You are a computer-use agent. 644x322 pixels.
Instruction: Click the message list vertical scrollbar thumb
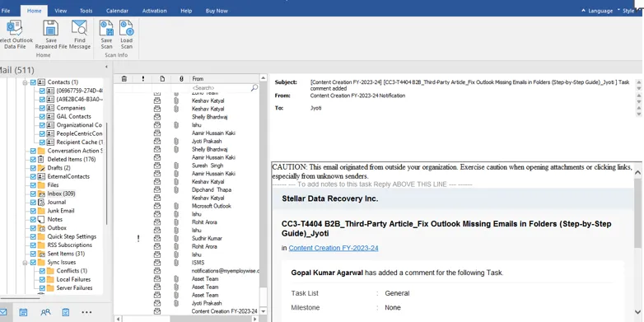[x=264, y=296]
